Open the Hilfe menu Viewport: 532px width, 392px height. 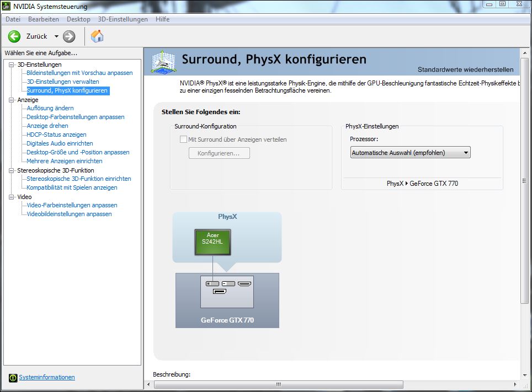pyautogui.click(x=162, y=19)
